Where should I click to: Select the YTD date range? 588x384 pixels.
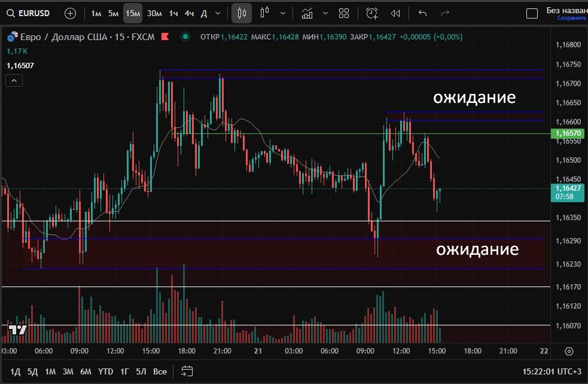106,371
